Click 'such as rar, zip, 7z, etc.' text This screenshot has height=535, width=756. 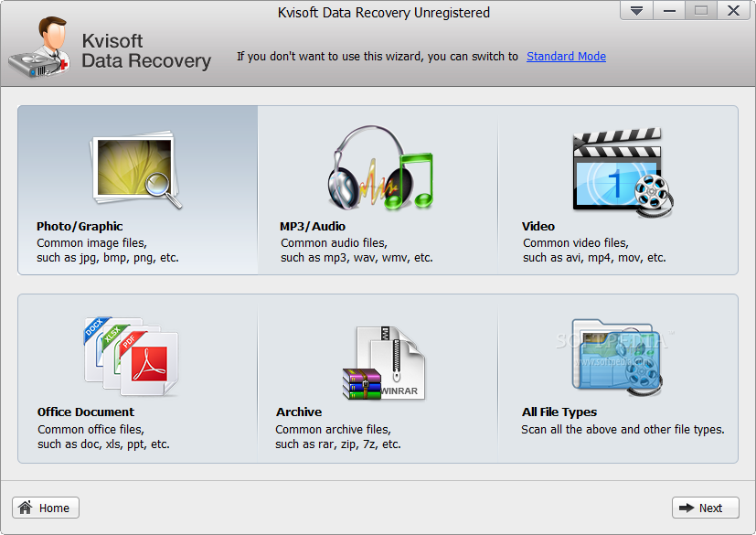pyautogui.click(x=338, y=444)
